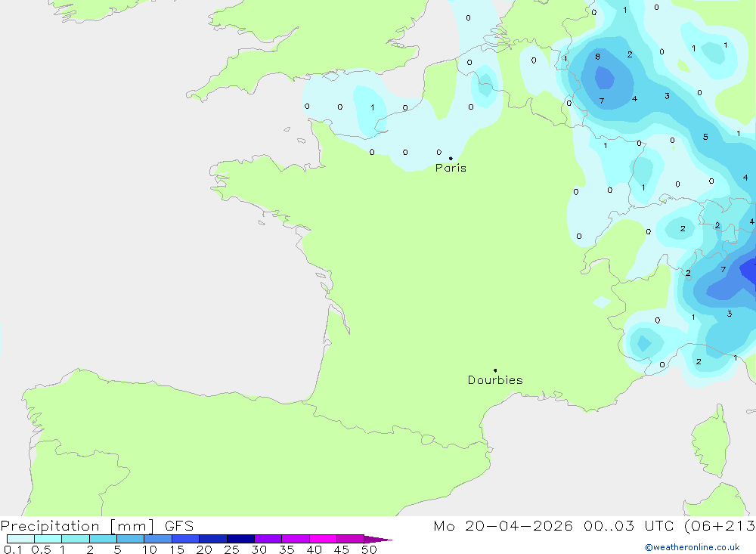Screen dimensions: 756x554
Task: Click the '35' legend scale value
Action: pyautogui.click(x=287, y=549)
